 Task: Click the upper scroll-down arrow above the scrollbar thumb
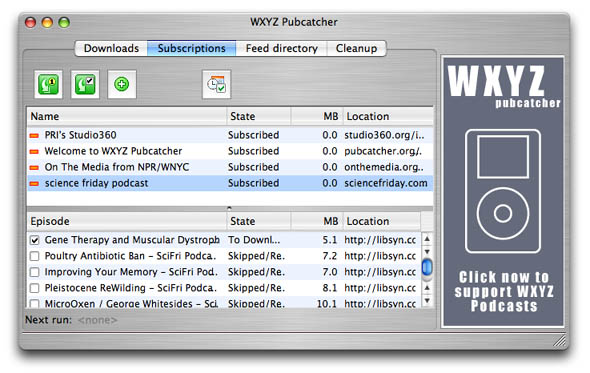pos(427,251)
